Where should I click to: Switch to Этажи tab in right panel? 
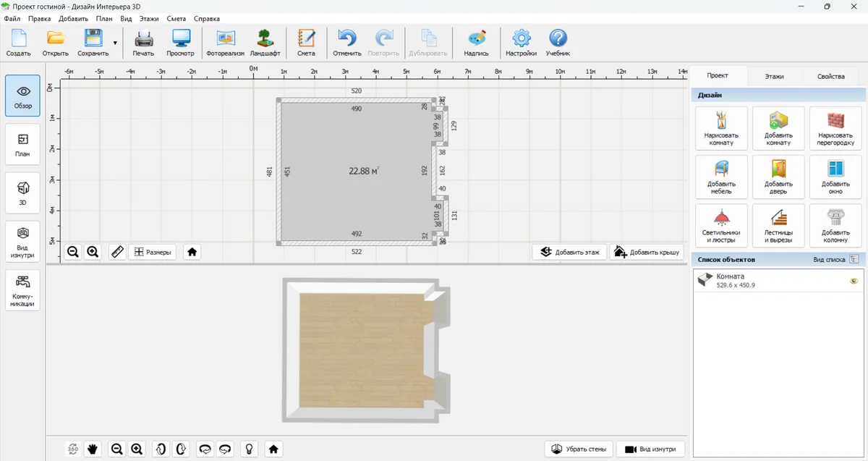tap(774, 76)
